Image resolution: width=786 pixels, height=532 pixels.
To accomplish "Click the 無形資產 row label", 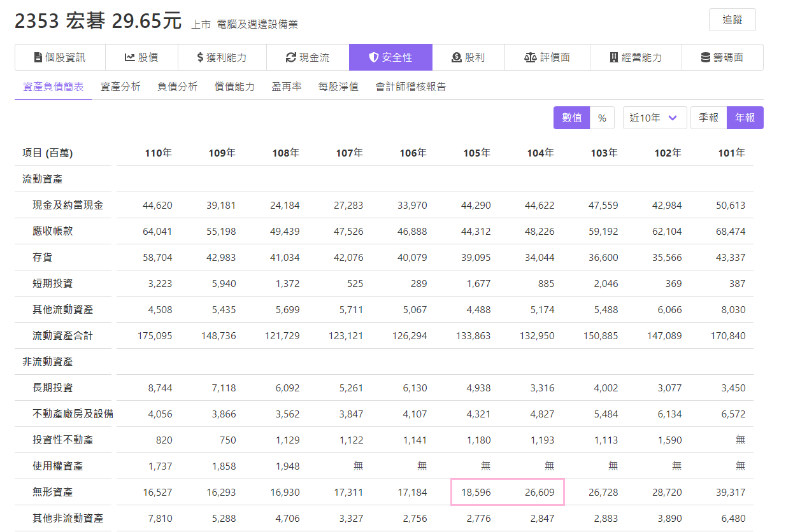I will coord(53,492).
